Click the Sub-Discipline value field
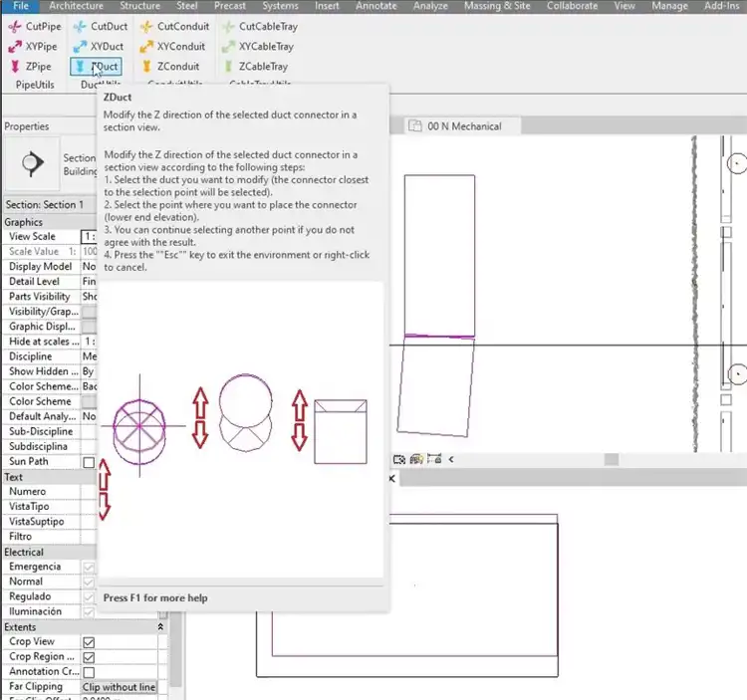Image resolution: width=747 pixels, height=700 pixels. [89, 431]
